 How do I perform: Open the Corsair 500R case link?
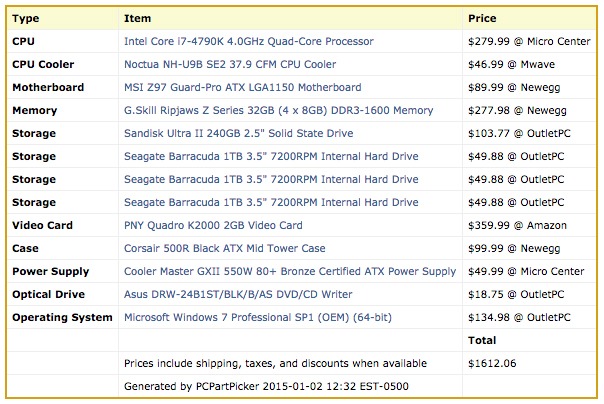(x=226, y=248)
